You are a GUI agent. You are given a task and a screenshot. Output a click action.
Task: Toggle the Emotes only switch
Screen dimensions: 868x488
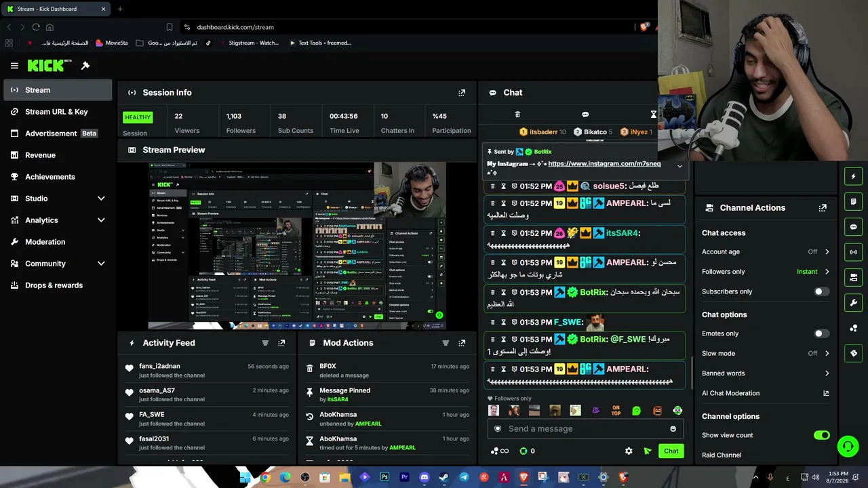(x=821, y=333)
